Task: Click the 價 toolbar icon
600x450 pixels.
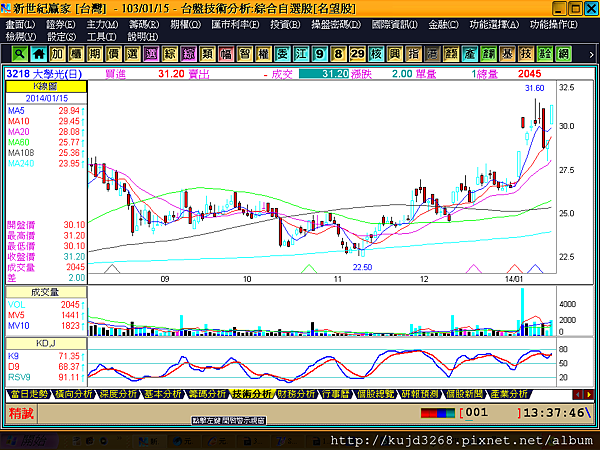Action: tap(113, 54)
